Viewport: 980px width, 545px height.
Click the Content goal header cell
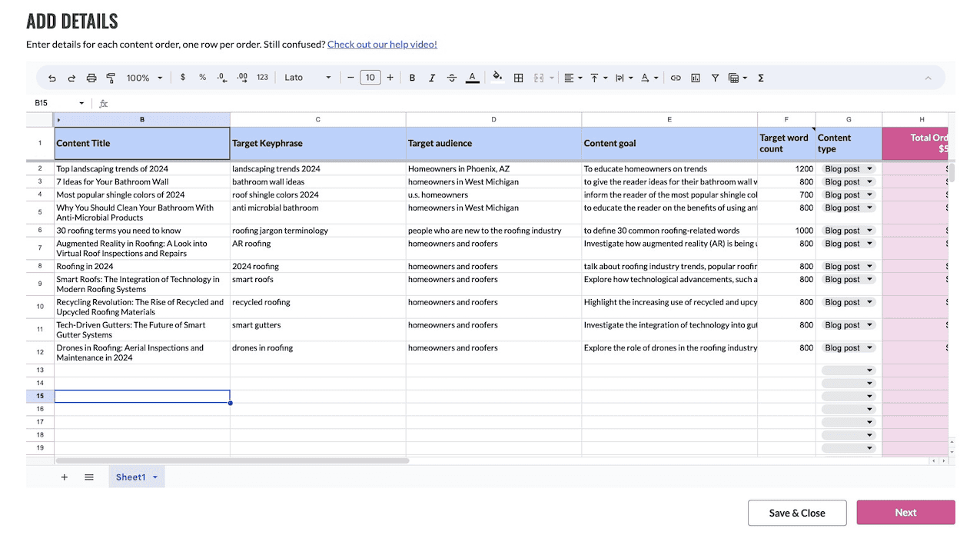tap(669, 144)
